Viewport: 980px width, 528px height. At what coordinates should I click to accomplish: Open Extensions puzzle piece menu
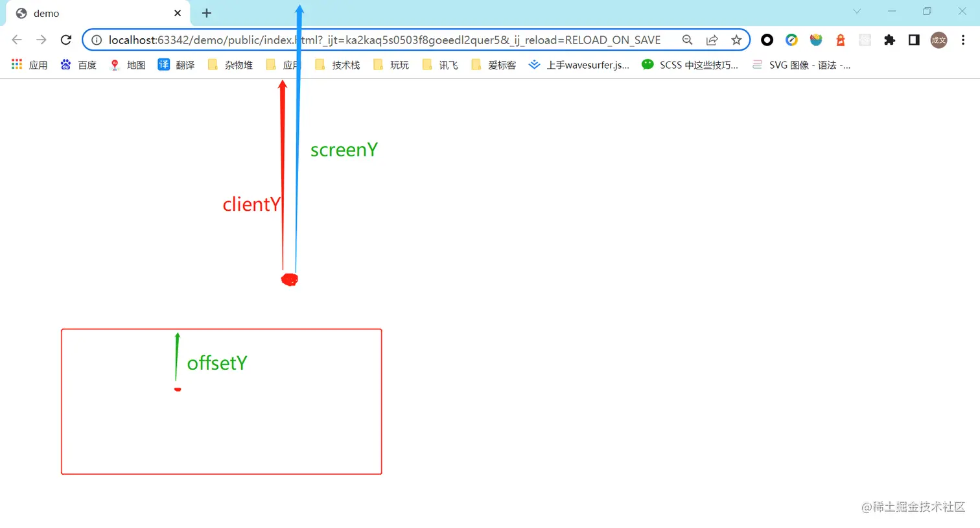pyautogui.click(x=889, y=40)
